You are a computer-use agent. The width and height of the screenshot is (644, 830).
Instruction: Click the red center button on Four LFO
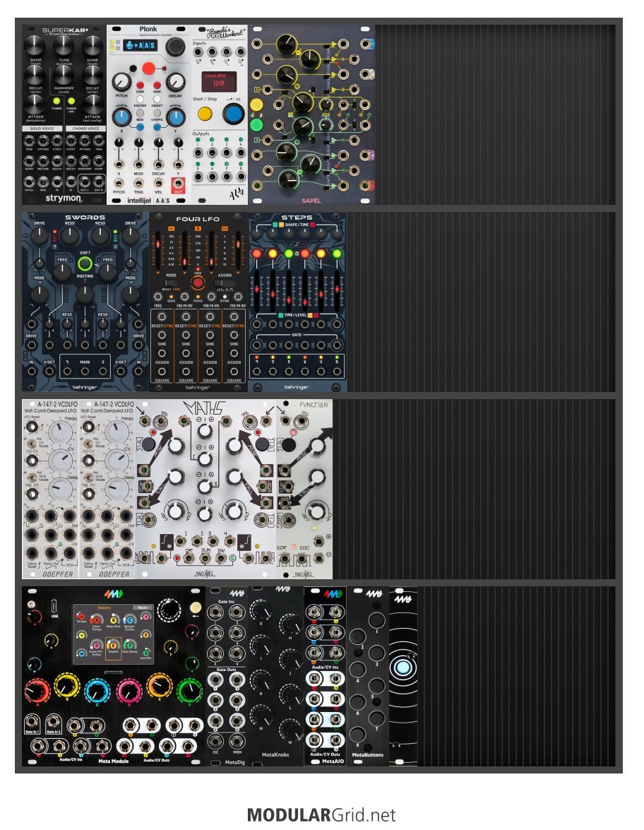[198, 283]
